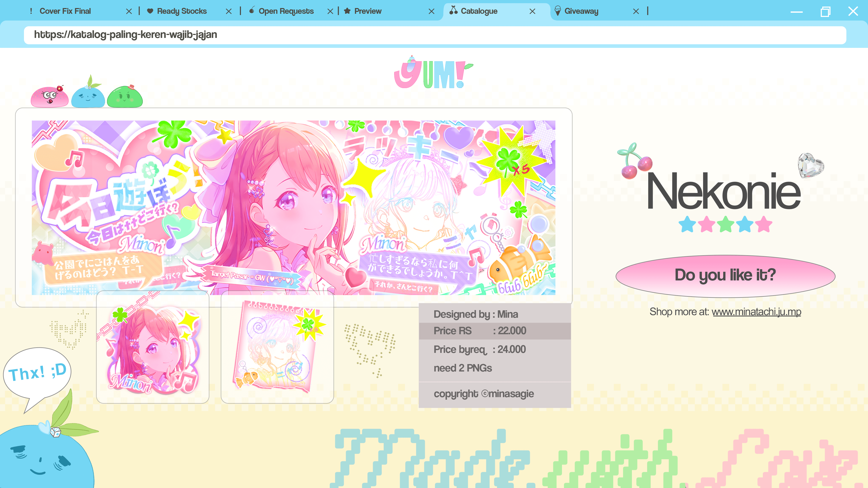Open the www.minatachi.ju.mp link
Image resolution: width=868 pixels, height=488 pixels.
[756, 312]
